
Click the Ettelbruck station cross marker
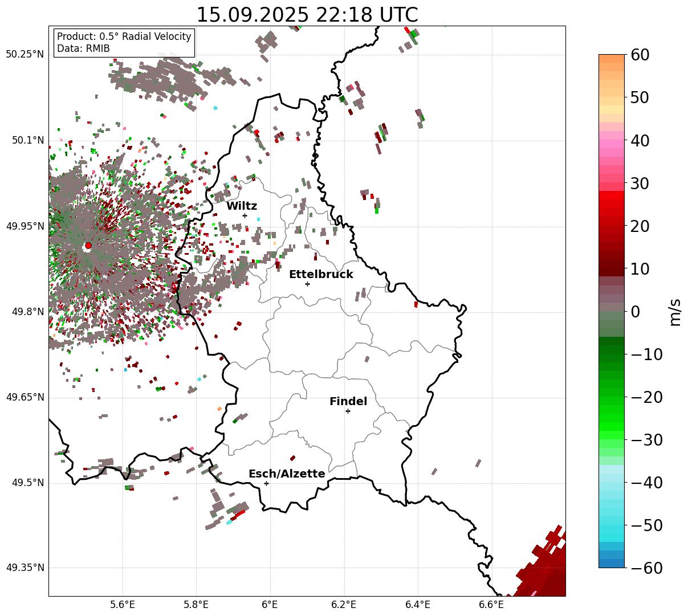pos(308,284)
